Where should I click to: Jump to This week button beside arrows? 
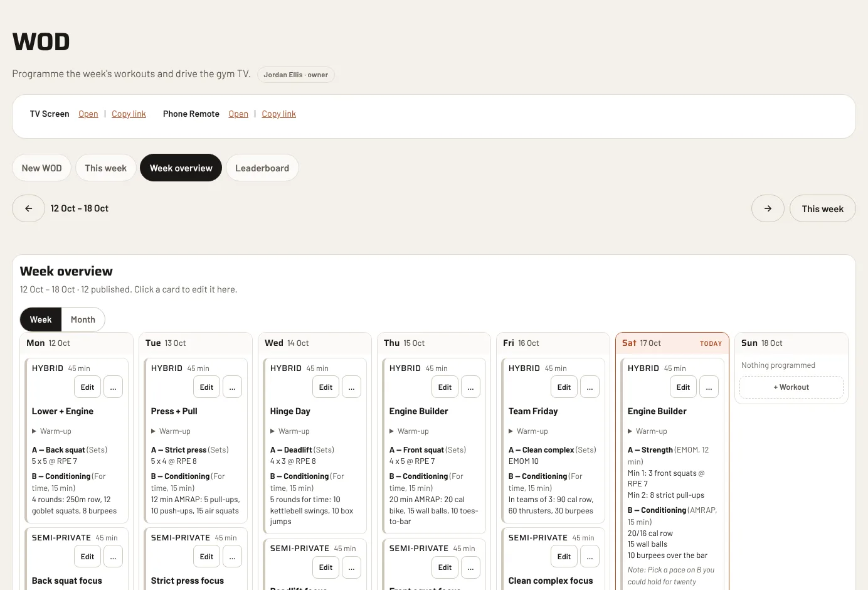click(822, 208)
